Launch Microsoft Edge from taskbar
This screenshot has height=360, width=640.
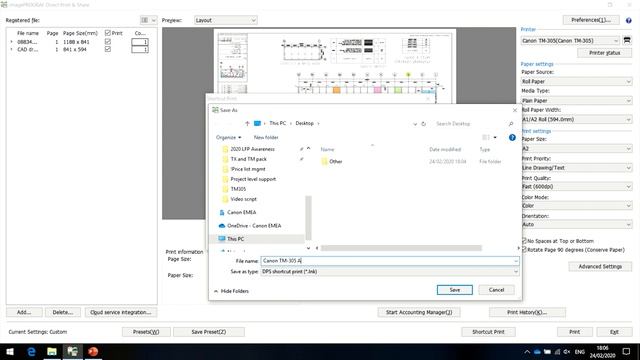[x=31, y=351]
